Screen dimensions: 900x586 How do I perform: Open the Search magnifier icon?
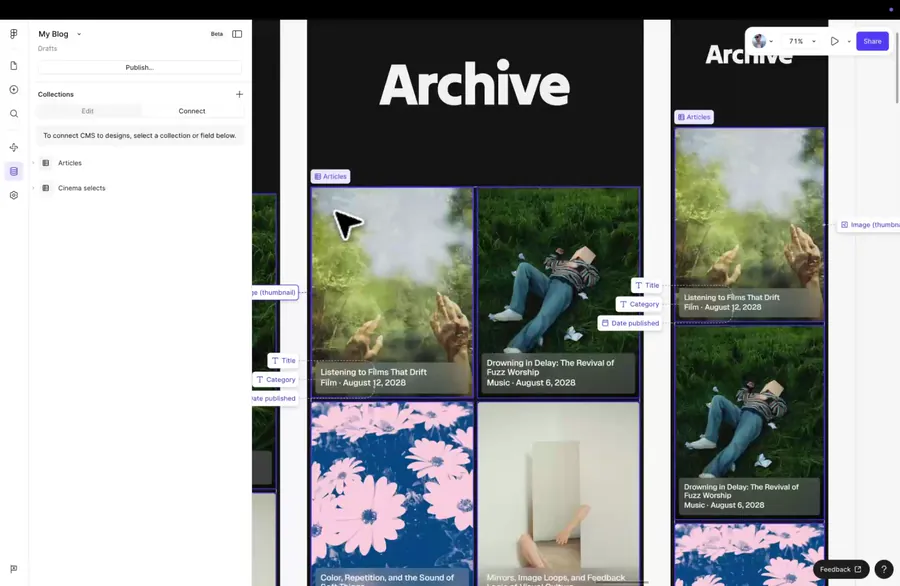tap(13, 113)
